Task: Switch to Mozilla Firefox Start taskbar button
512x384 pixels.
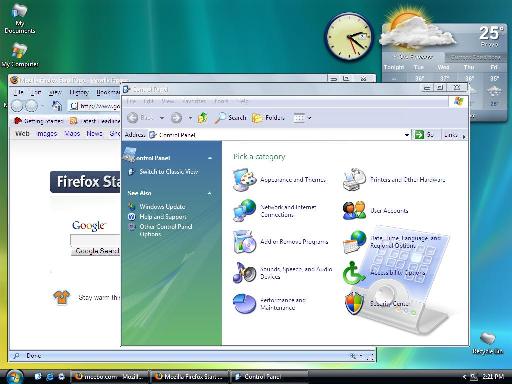Action: [190, 377]
